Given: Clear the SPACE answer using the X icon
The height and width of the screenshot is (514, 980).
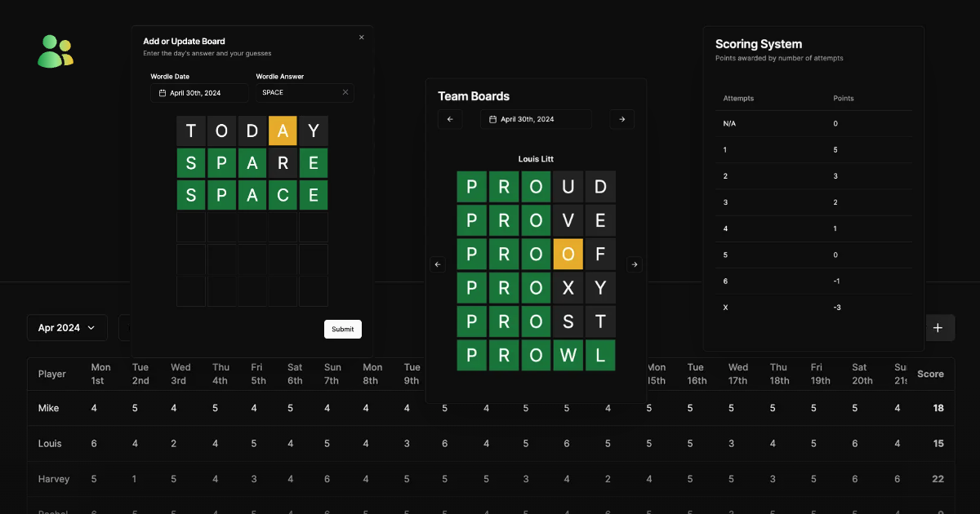Looking at the screenshot, I should pos(346,92).
